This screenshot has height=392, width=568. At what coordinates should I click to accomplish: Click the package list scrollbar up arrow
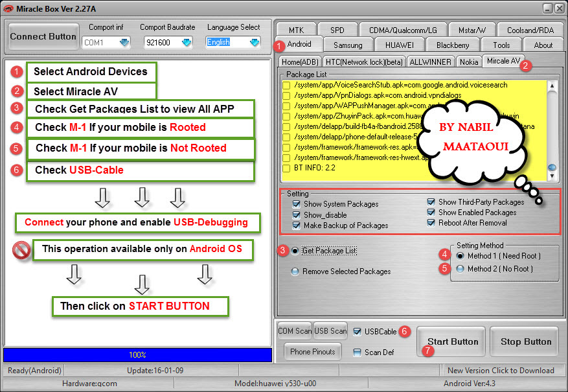552,86
